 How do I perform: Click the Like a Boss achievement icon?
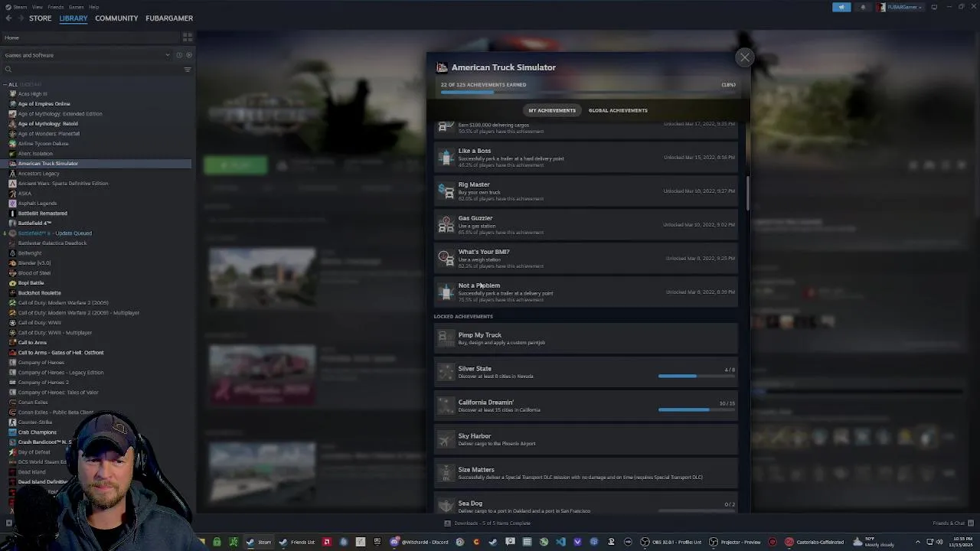coord(446,157)
